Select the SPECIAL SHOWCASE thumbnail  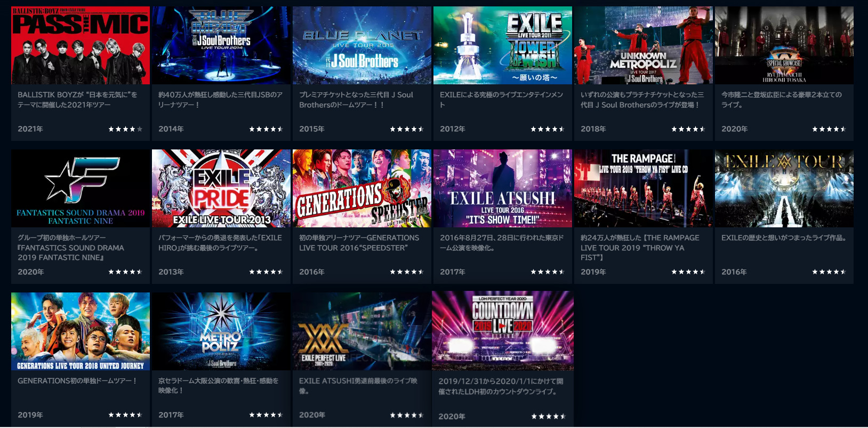[x=784, y=45]
